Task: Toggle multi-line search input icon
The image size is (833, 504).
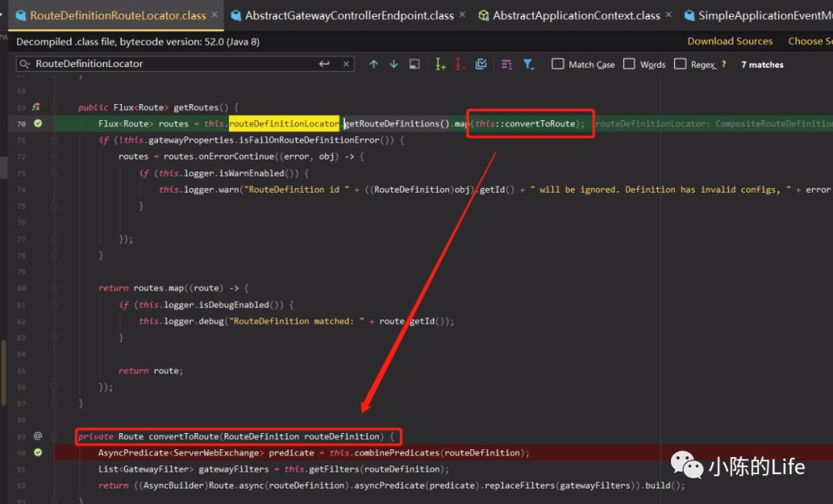Action: (x=506, y=64)
